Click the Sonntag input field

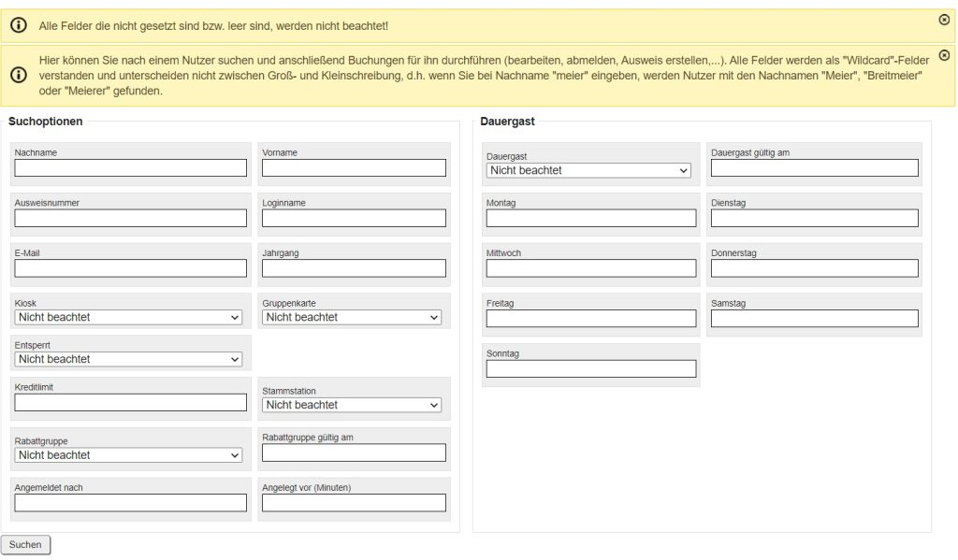pos(591,368)
